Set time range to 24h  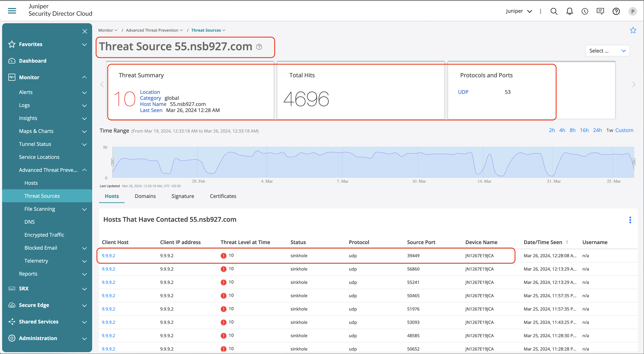tap(597, 130)
